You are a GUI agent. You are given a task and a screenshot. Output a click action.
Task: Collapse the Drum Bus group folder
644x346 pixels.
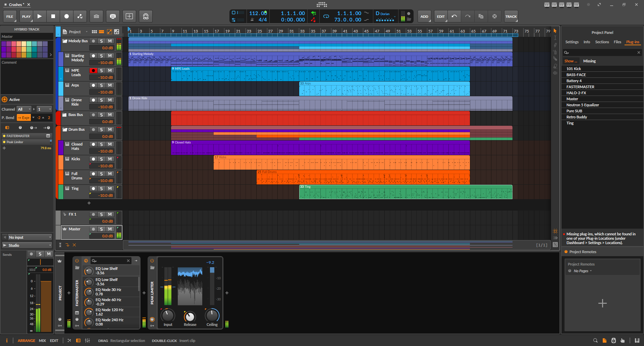click(65, 129)
